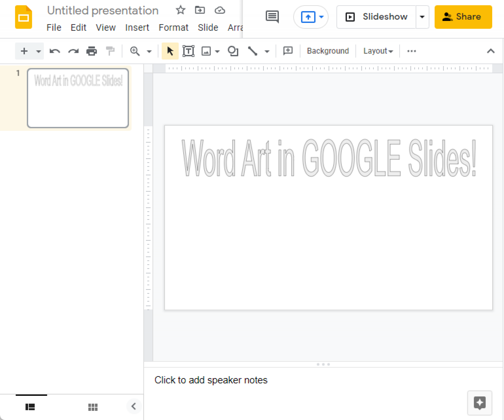Click to add speaker notes
Viewport: 504px width, 420px height.
pyautogui.click(x=211, y=380)
